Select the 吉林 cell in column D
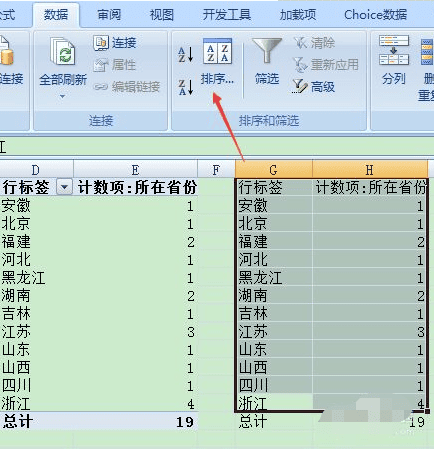The height and width of the screenshot is (449, 434). 37,313
